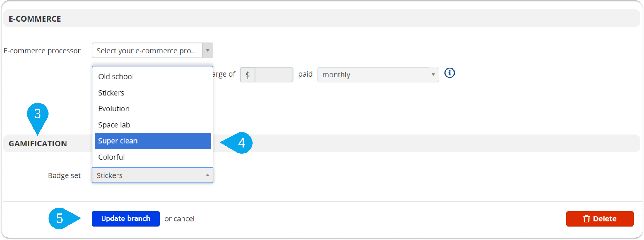Click the blue info icon beside monthly
Viewport: 644px width, 240px height.
click(449, 73)
